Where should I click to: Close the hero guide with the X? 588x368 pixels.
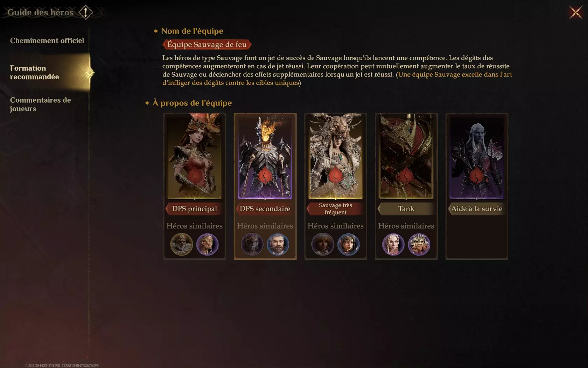click(575, 13)
